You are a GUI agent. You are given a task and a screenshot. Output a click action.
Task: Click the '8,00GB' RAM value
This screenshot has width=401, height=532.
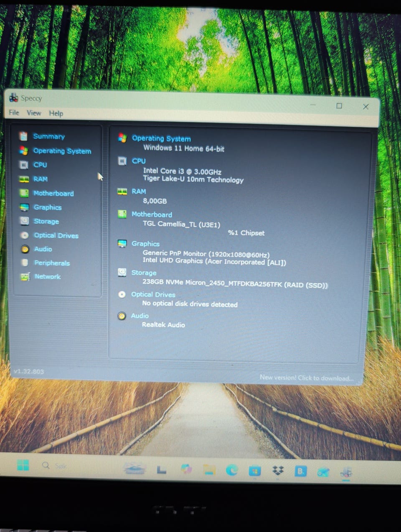(155, 201)
